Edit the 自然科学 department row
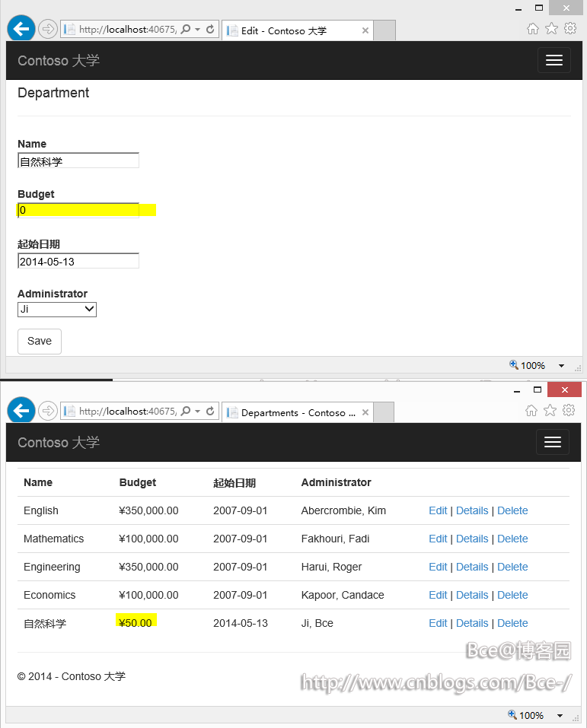 click(x=438, y=623)
